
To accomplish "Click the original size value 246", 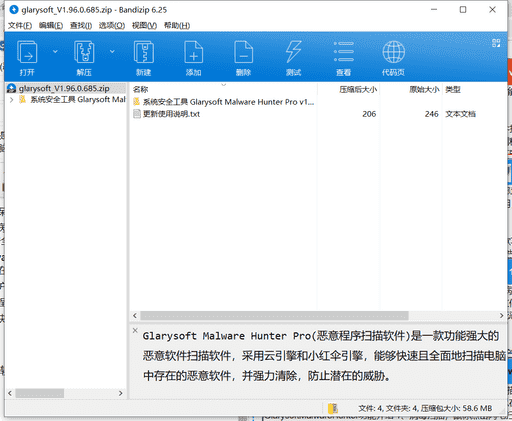I will click(x=431, y=114).
